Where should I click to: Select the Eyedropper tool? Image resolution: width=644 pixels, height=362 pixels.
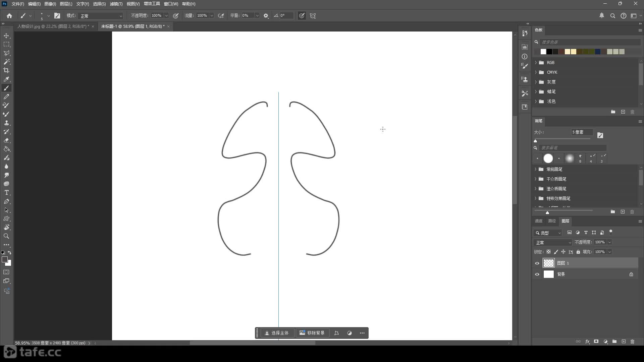coord(6,79)
